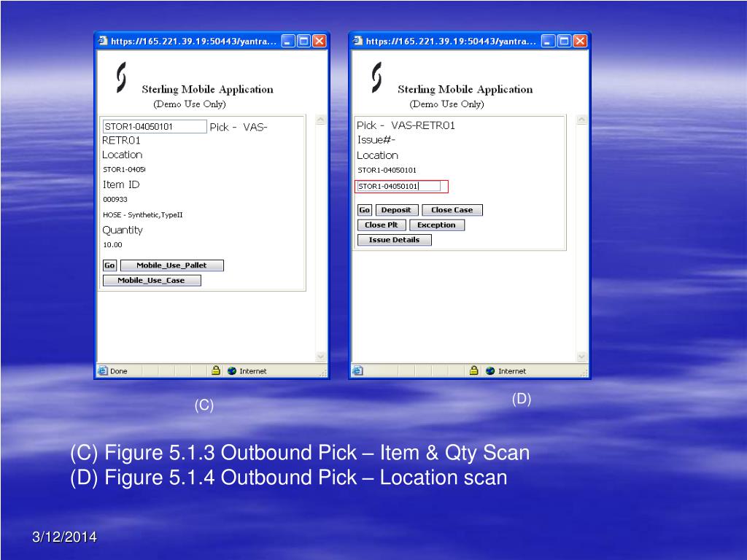The height and width of the screenshot is (560, 747).
Task: Click 'HOSE - Synthetic,TypeII' description
Action: [143, 215]
